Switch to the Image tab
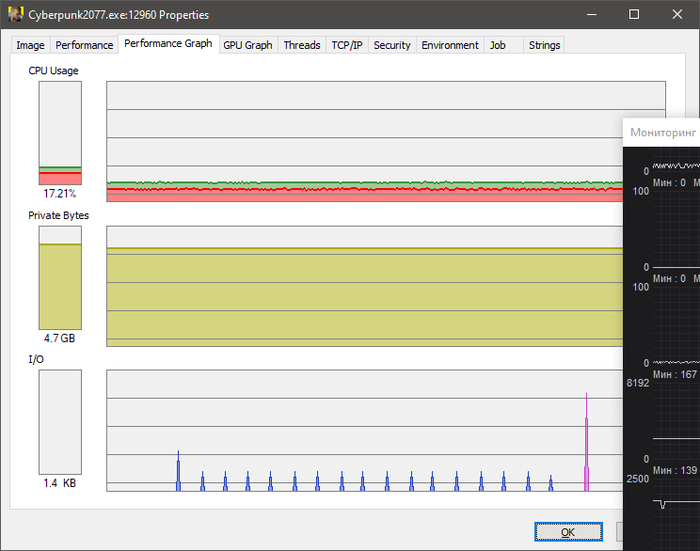The height and width of the screenshot is (551, 700). point(30,45)
